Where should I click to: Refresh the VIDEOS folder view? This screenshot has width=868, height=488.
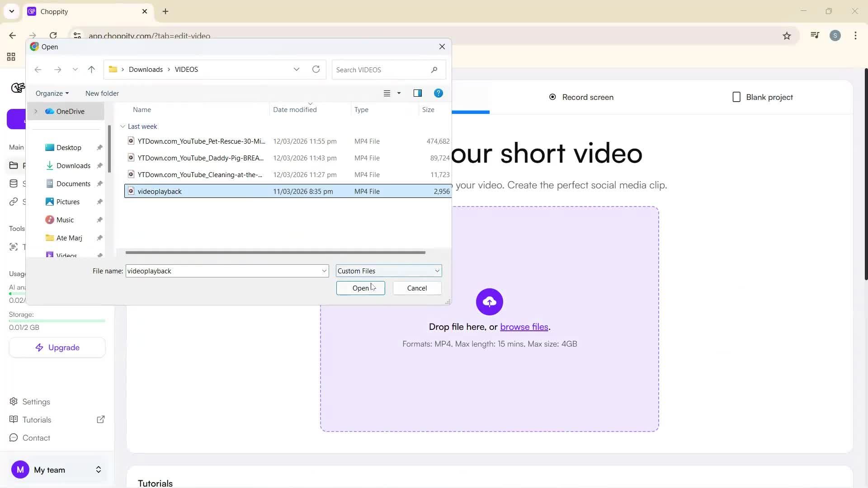click(316, 69)
